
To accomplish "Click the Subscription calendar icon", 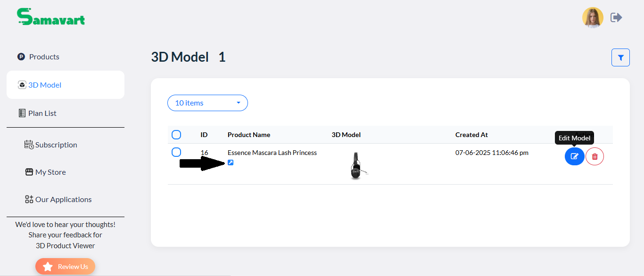I will pos(29,145).
